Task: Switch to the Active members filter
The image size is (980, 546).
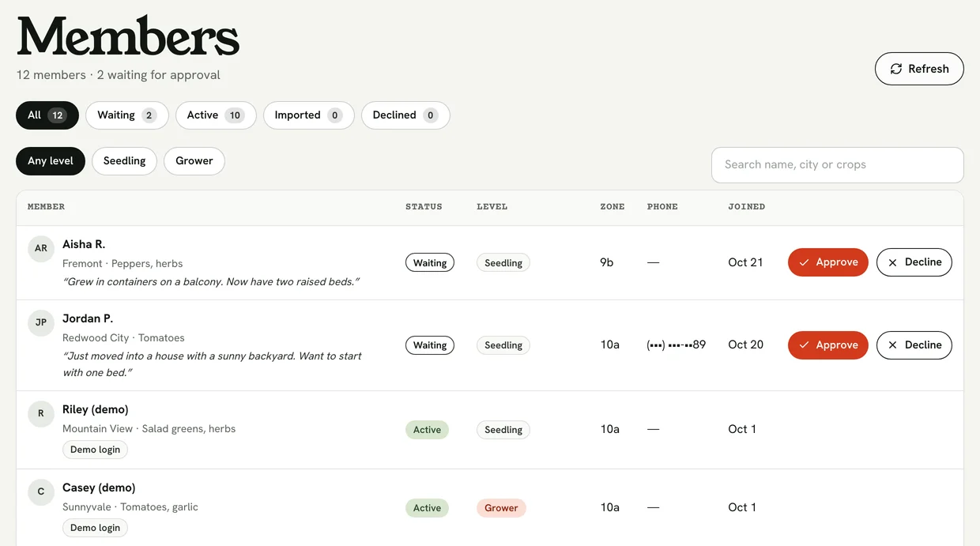Action: pyautogui.click(x=216, y=115)
